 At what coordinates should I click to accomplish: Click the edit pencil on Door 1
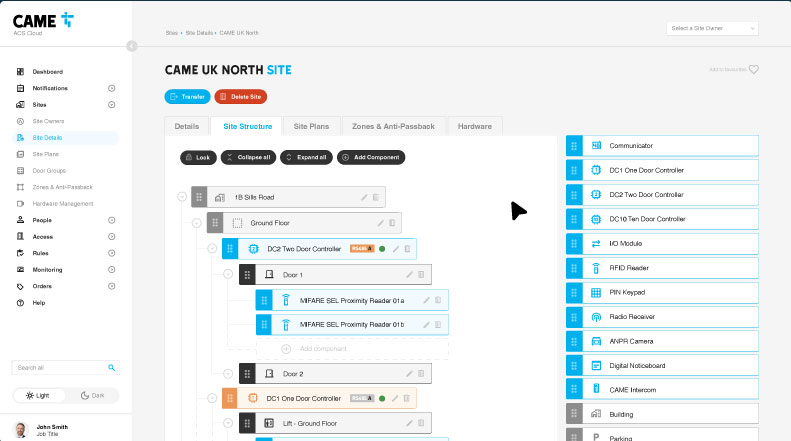click(x=409, y=274)
